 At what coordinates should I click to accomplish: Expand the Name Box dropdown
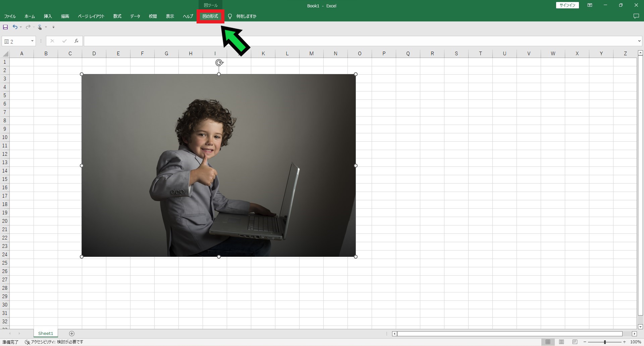[x=32, y=41]
